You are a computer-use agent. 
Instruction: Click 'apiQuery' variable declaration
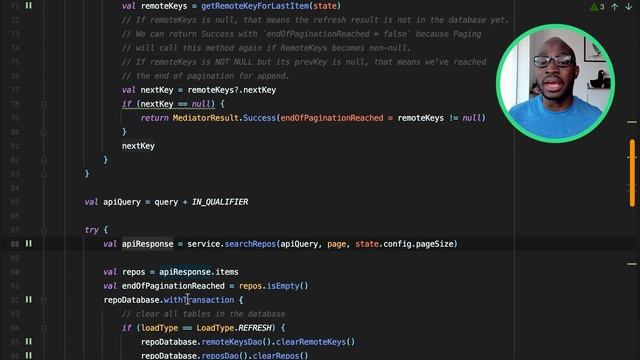(122, 202)
